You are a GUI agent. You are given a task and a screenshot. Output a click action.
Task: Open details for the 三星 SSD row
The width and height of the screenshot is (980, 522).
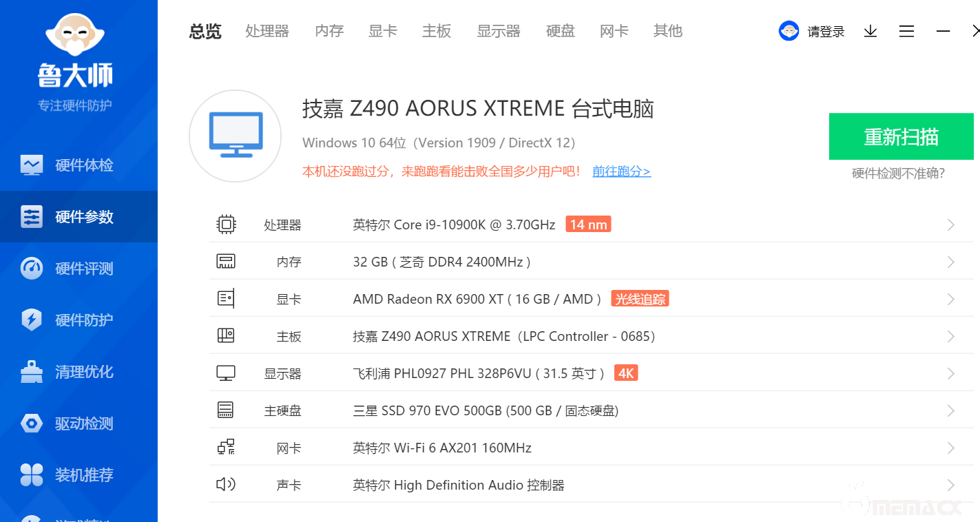coord(951,410)
